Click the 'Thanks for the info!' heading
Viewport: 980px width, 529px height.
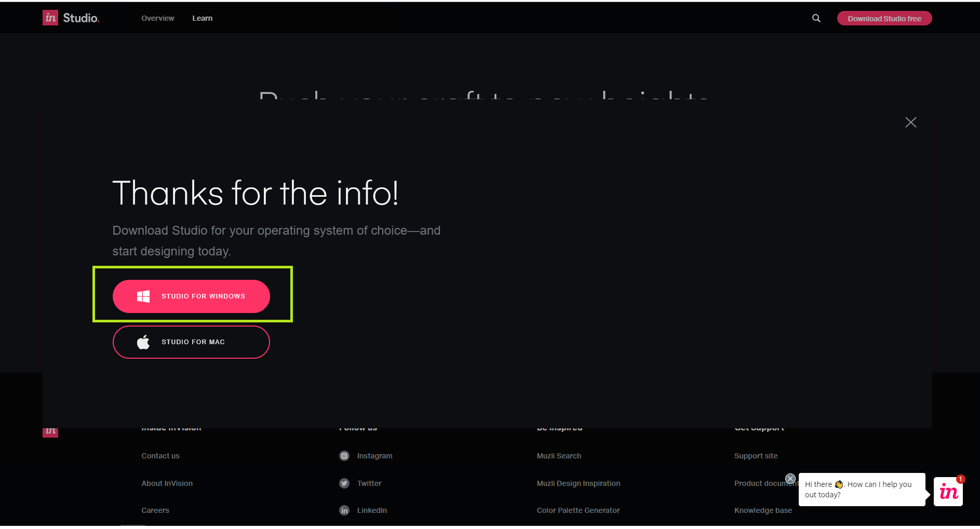tap(256, 193)
